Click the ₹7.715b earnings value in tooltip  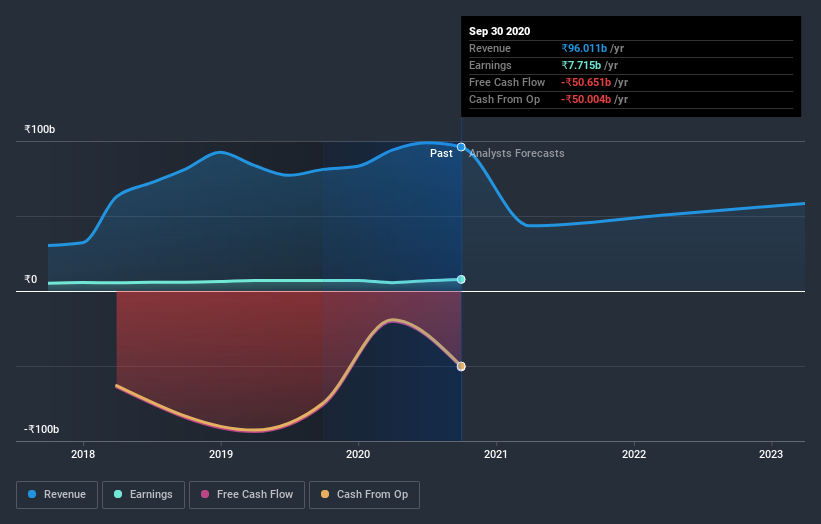coord(581,65)
